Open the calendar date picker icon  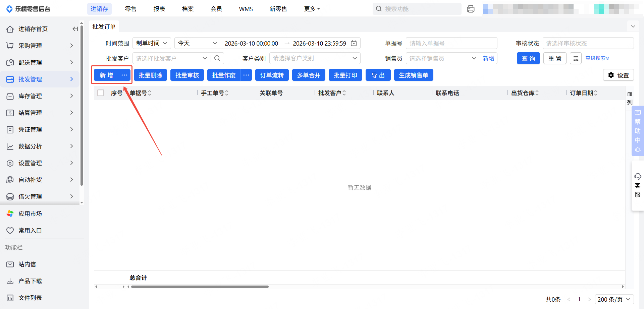(x=354, y=43)
